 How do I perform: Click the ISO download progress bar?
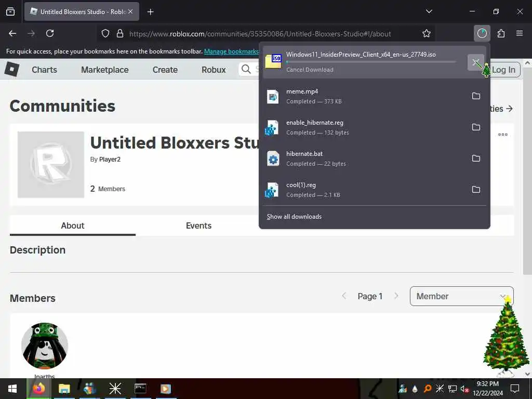click(x=370, y=62)
